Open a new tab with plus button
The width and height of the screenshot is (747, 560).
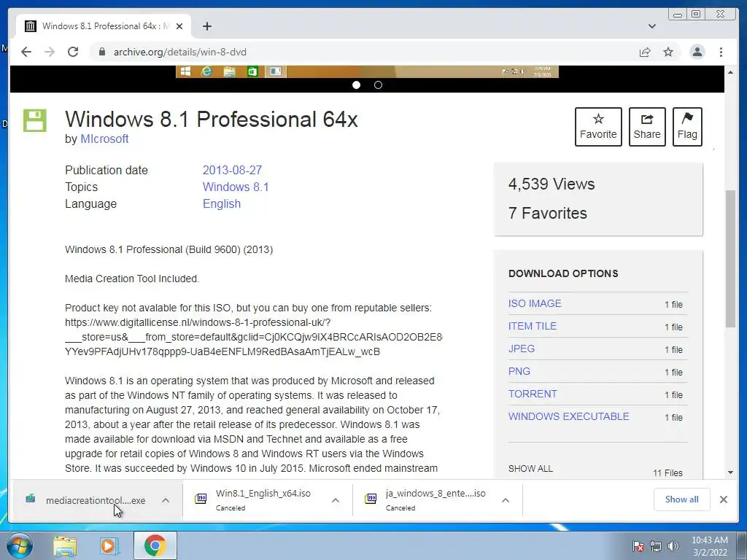(x=206, y=26)
